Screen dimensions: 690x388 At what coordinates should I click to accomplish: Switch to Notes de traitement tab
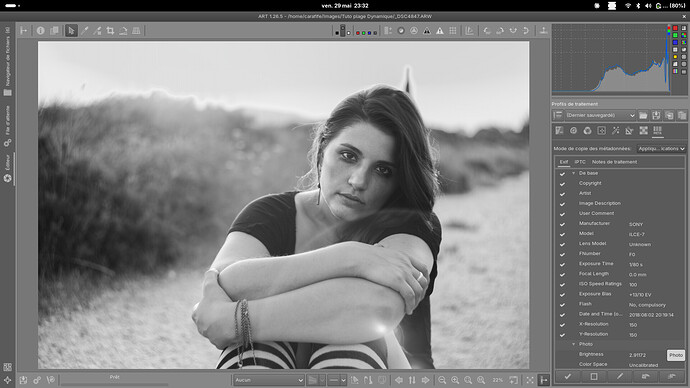[614, 162]
